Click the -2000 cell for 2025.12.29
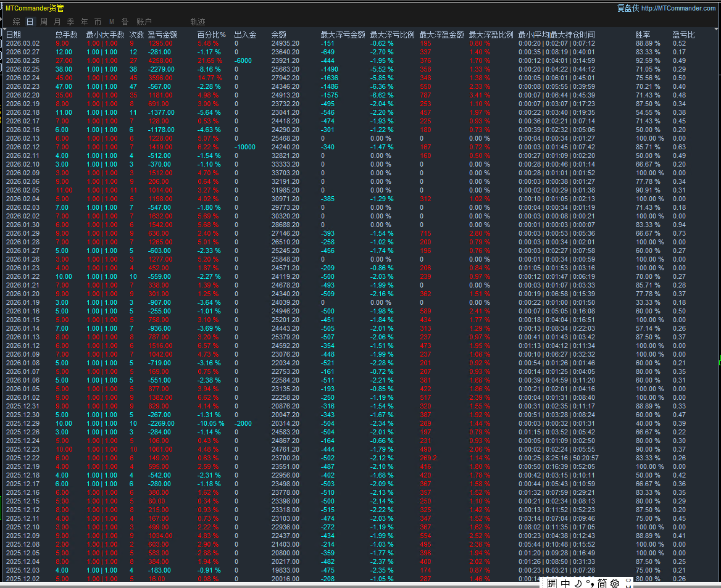Viewport: 721px width, 588px height. (x=243, y=423)
